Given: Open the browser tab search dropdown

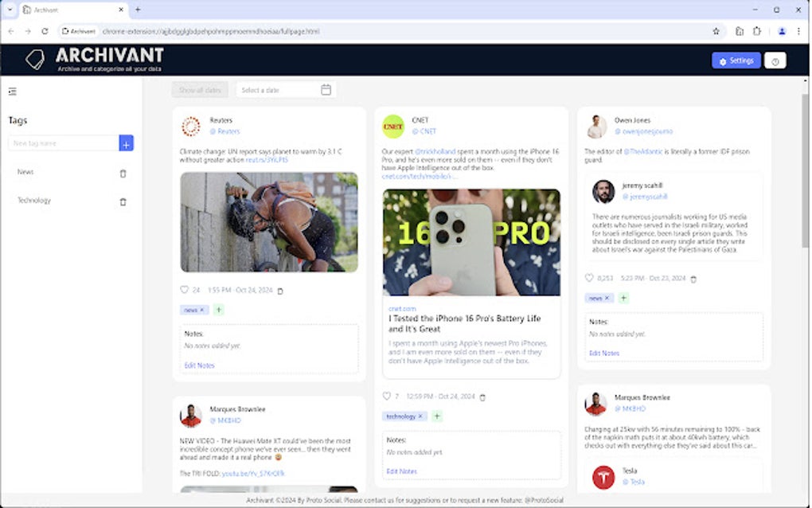Looking at the screenshot, I should tap(10, 10).
